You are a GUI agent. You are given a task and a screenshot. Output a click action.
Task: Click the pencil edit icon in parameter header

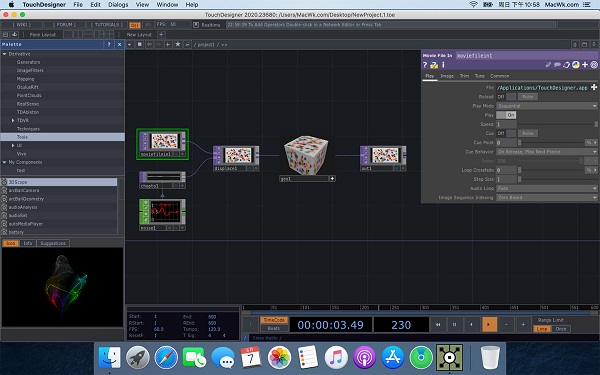(548, 65)
